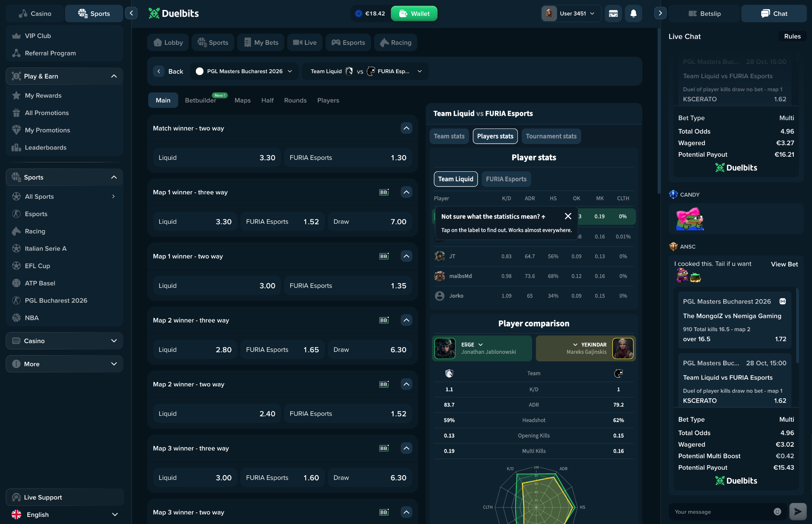Viewport: 812px width, 524px height.
Task: Send the chat message
Action: 798,512
